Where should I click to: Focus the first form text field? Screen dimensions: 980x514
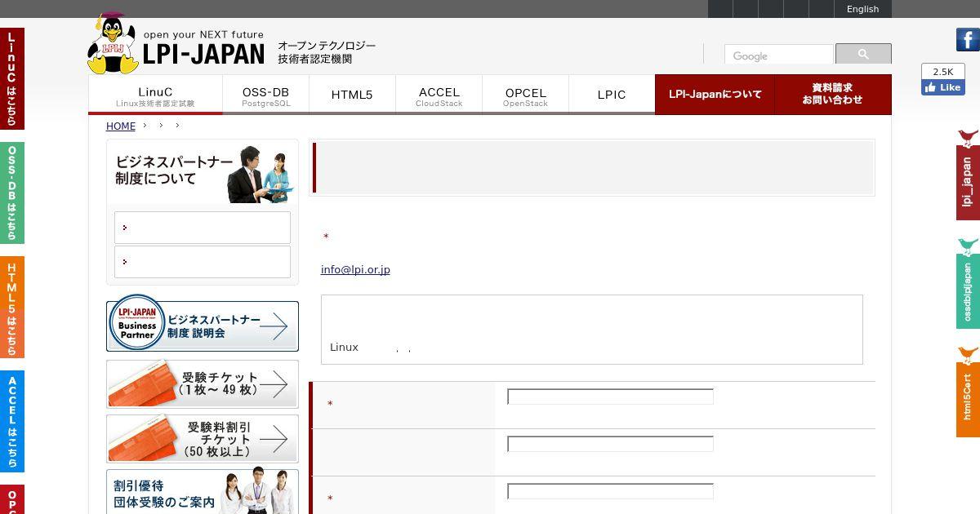coord(610,397)
